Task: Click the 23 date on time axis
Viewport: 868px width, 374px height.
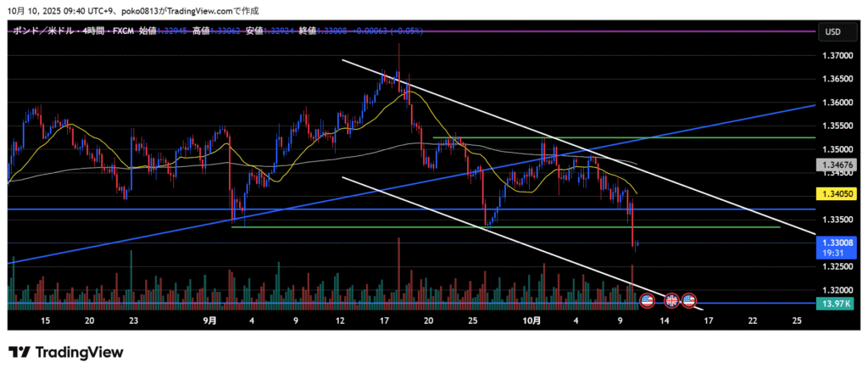Action: (x=133, y=321)
